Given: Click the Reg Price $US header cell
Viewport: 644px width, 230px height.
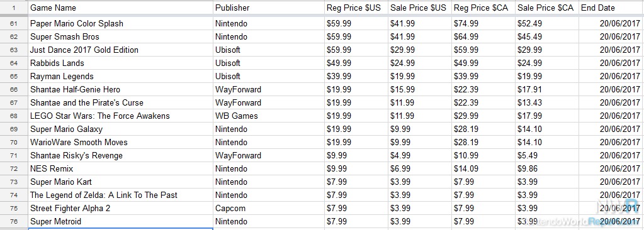Looking at the screenshot, I should click(356, 8).
